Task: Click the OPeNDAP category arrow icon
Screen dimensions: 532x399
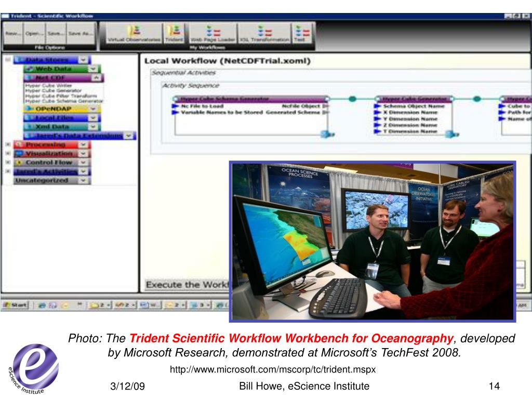Action: (x=30, y=109)
